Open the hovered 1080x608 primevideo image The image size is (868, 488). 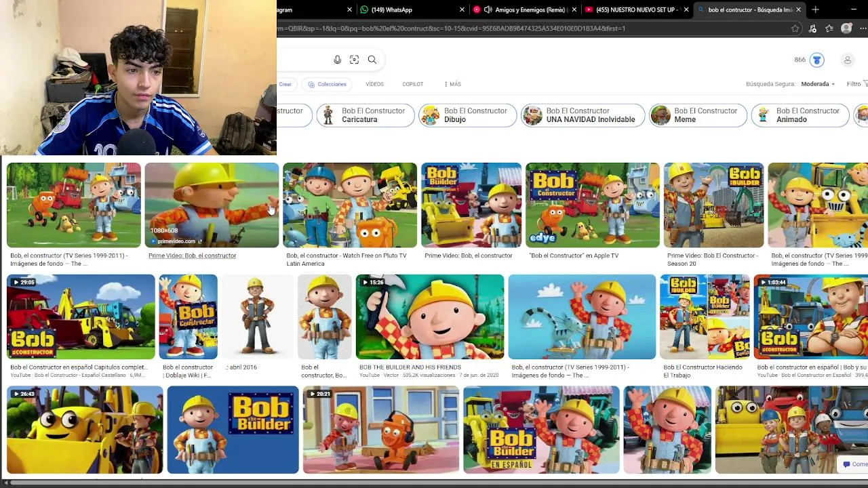pos(212,205)
